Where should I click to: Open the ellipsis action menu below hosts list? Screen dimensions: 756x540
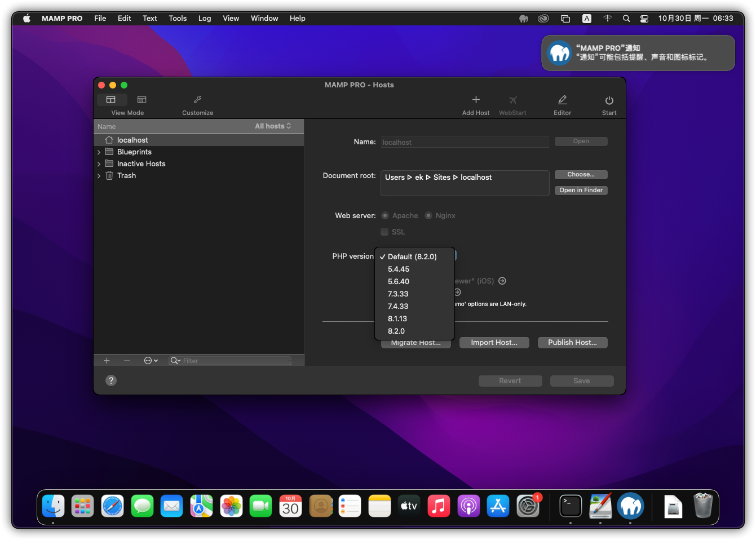pyautogui.click(x=151, y=361)
